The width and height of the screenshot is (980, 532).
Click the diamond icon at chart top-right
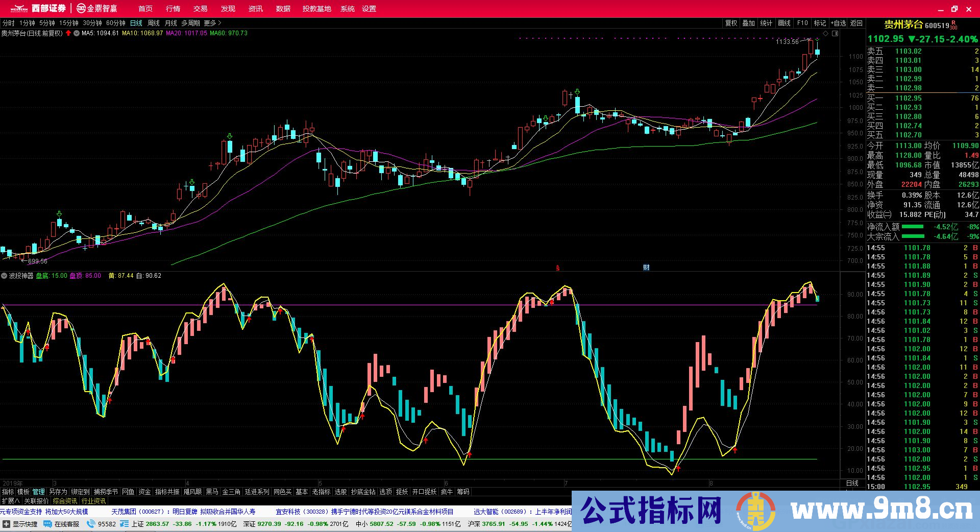coord(825,34)
